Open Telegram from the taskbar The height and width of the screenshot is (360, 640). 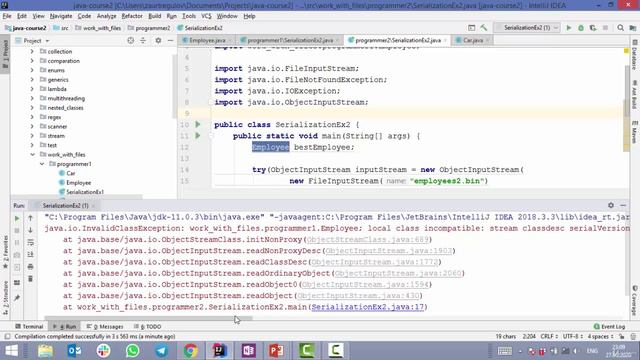(x=161, y=351)
